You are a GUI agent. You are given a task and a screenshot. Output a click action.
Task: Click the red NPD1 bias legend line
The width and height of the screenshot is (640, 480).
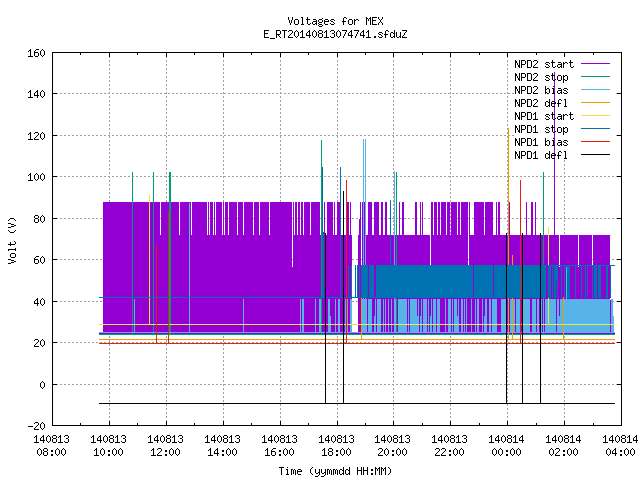tap(596, 142)
